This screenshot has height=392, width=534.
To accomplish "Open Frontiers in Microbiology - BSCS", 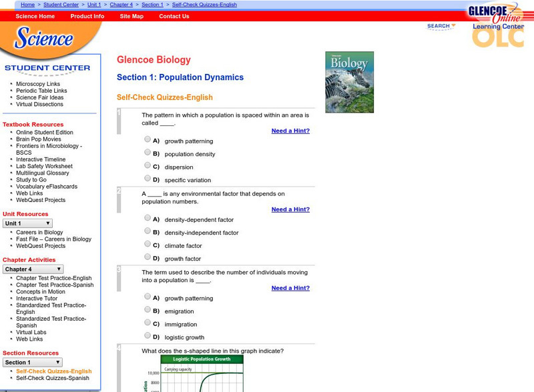I will pyautogui.click(x=49, y=149).
